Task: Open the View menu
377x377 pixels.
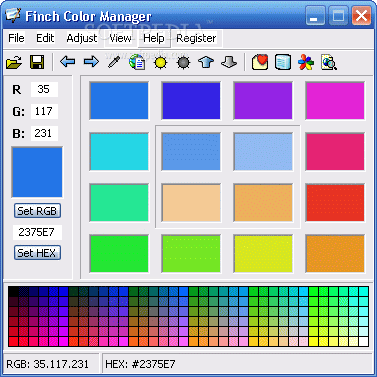Action: coord(120,38)
